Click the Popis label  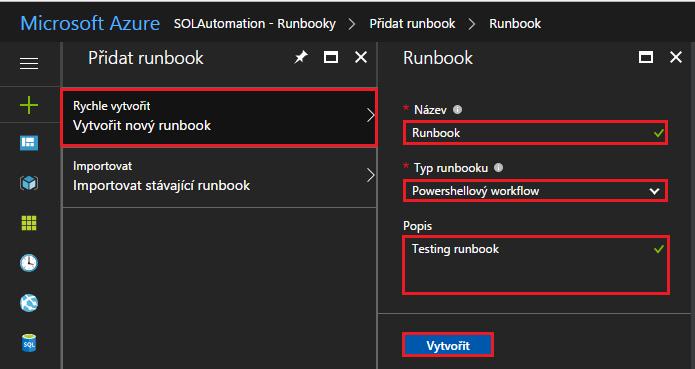pos(418,226)
